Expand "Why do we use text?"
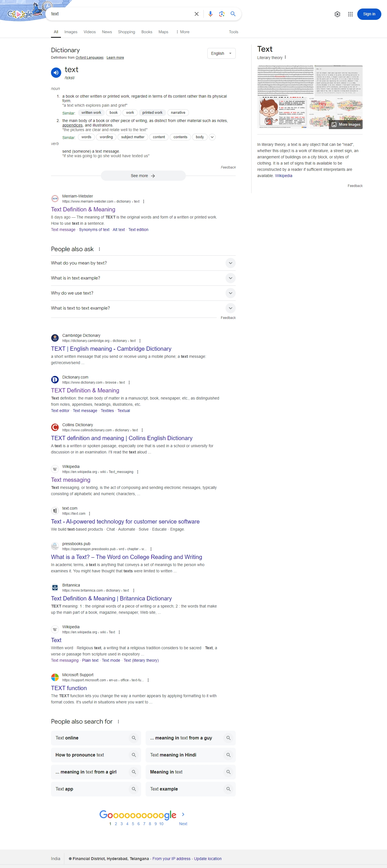 click(143, 293)
